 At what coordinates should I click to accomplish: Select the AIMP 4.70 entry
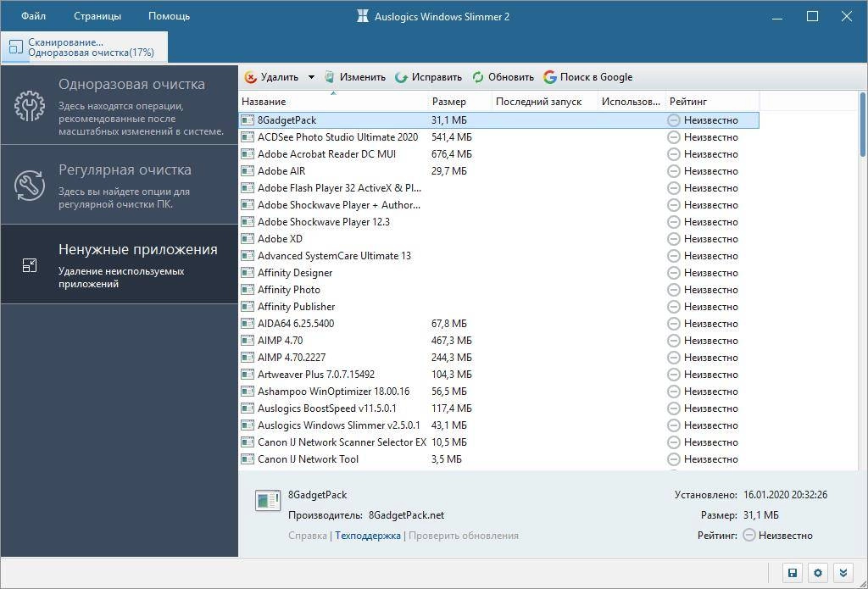click(498, 341)
